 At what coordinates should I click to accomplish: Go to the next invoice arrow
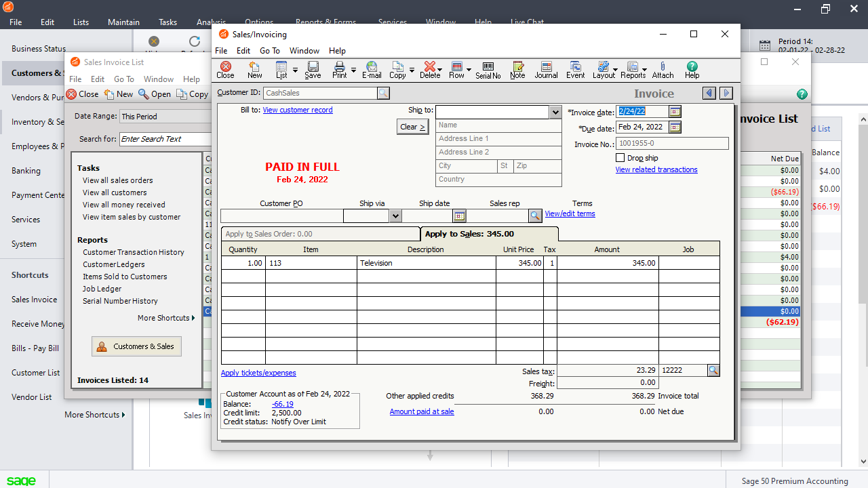pos(726,94)
